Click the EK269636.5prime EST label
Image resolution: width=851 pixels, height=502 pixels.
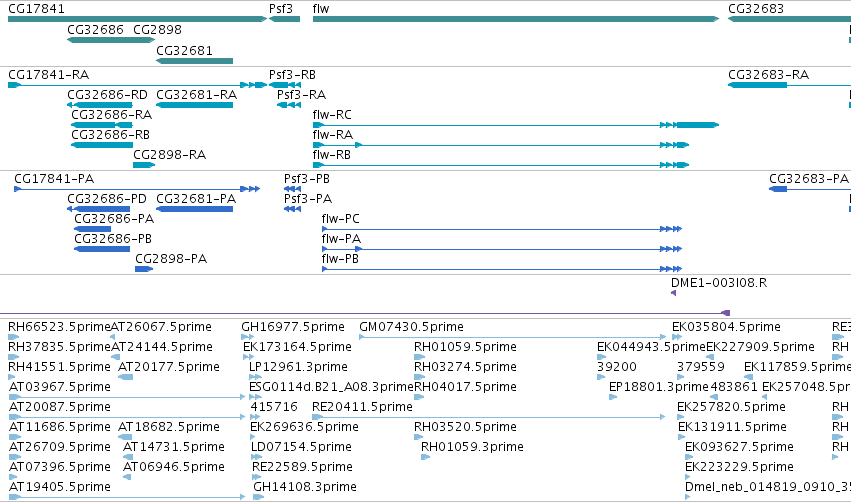point(304,428)
